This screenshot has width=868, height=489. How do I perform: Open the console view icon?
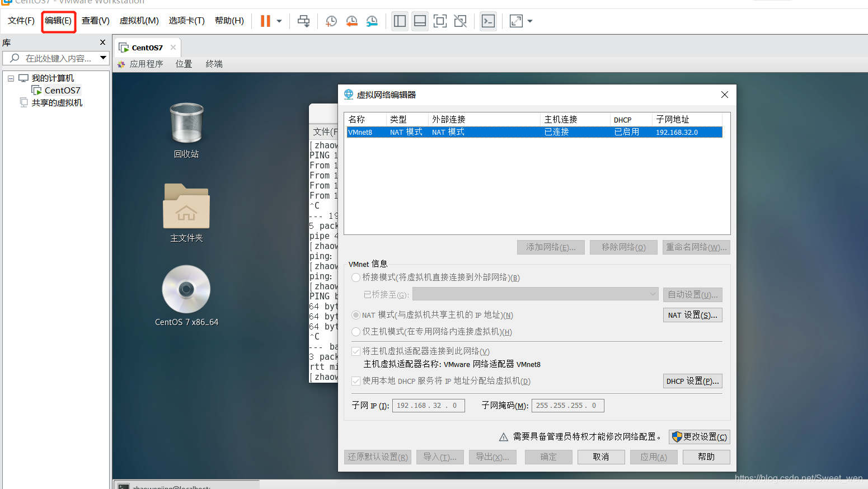488,21
